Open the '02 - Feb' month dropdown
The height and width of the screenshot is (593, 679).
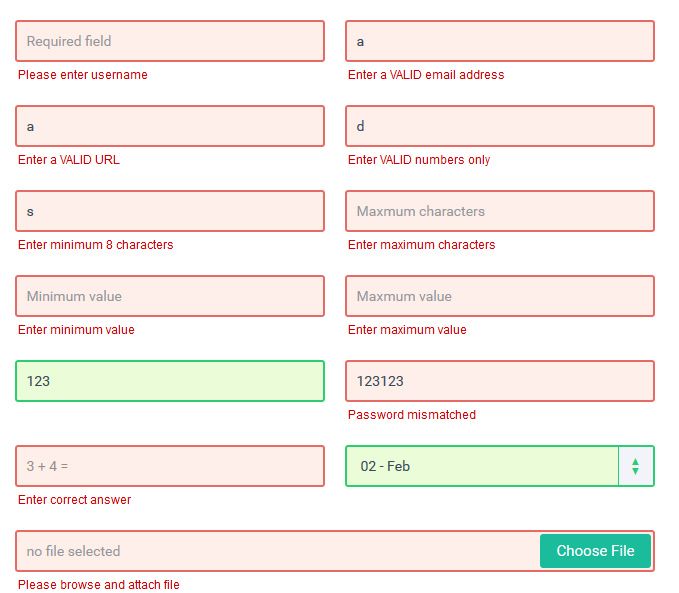click(x=482, y=466)
